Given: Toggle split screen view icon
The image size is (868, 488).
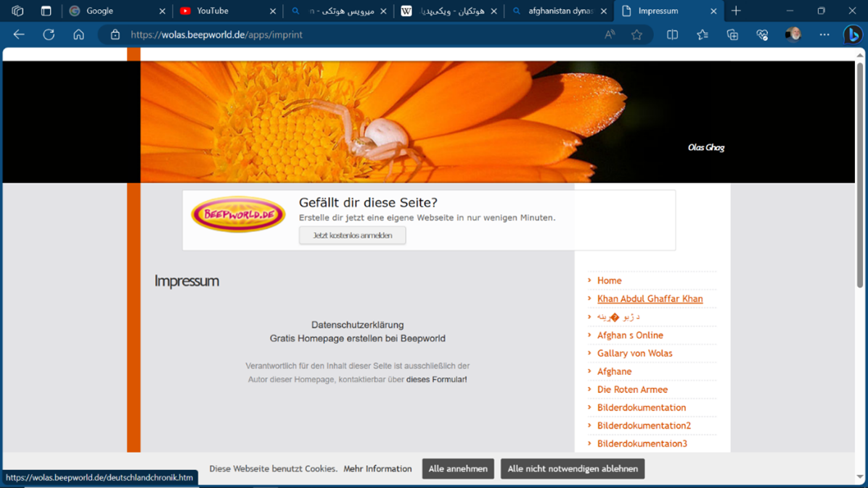Looking at the screenshot, I should click(672, 35).
